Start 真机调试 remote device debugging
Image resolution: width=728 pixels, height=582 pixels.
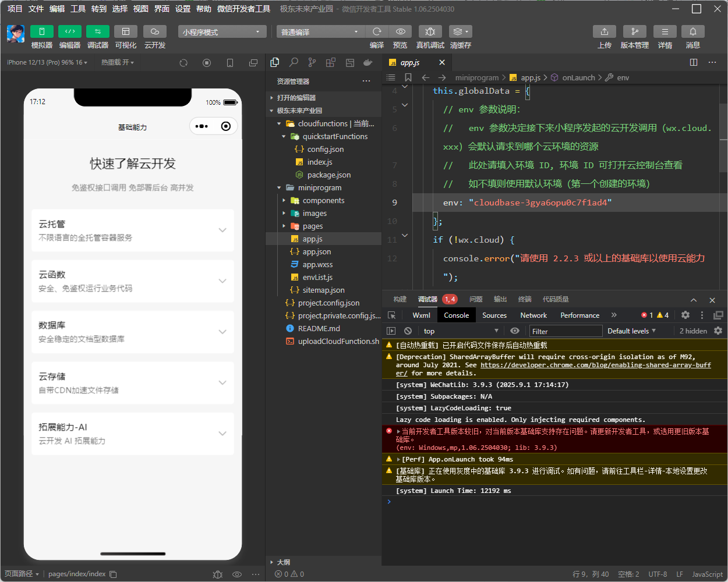tap(430, 31)
